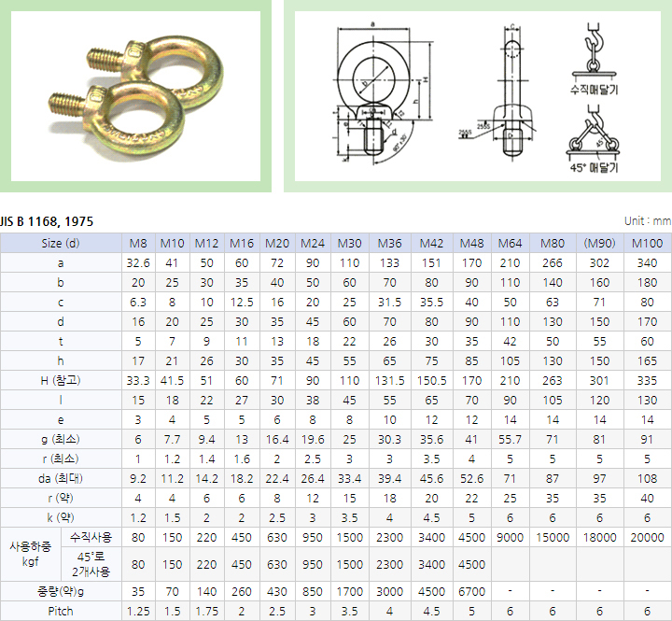Click value 1700 in 중량 row

350,591
